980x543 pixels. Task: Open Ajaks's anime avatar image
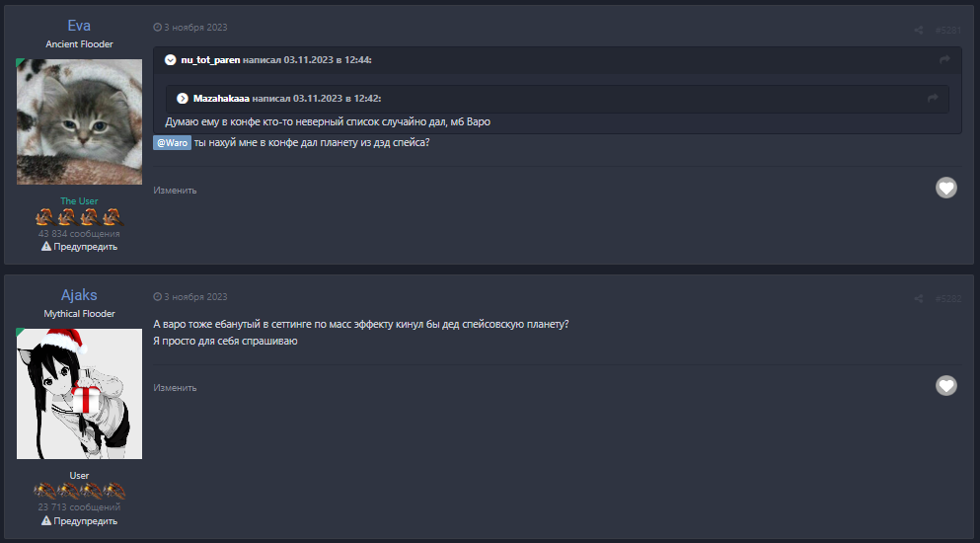point(79,394)
